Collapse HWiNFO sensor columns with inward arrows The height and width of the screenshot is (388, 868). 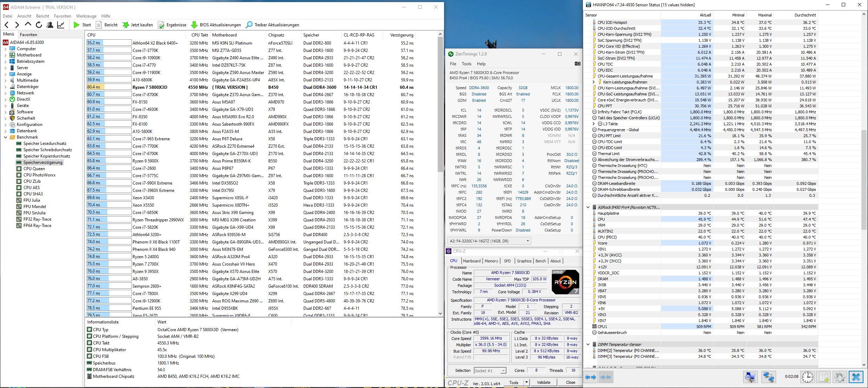coord(606,377)
